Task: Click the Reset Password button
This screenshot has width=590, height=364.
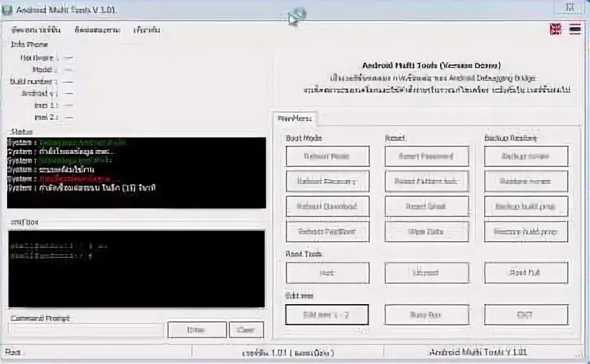Action: [426, 156]
